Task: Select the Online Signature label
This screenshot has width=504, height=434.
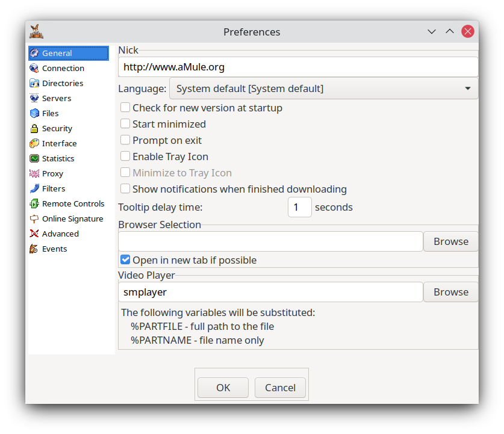Action: (x=73, y=219)
